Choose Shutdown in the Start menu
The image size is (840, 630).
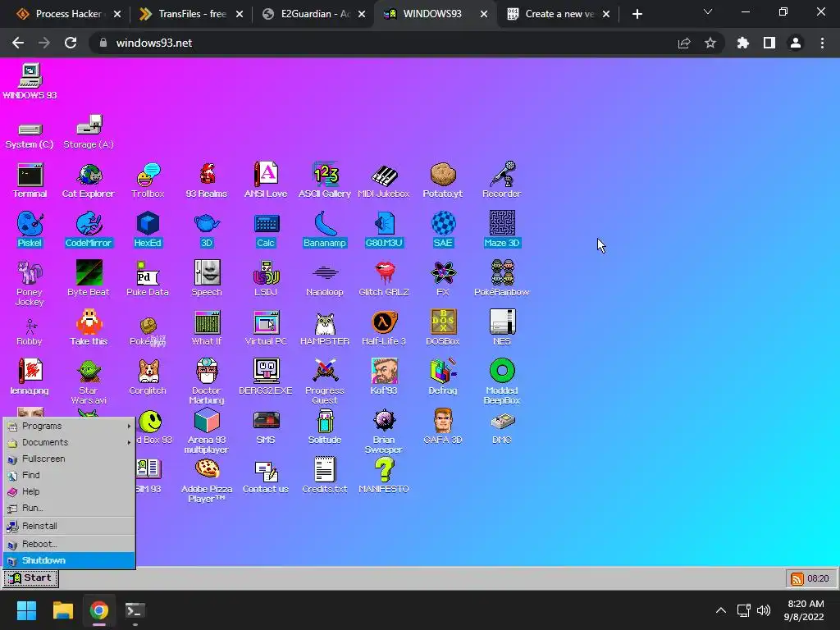tap(69, 560)
